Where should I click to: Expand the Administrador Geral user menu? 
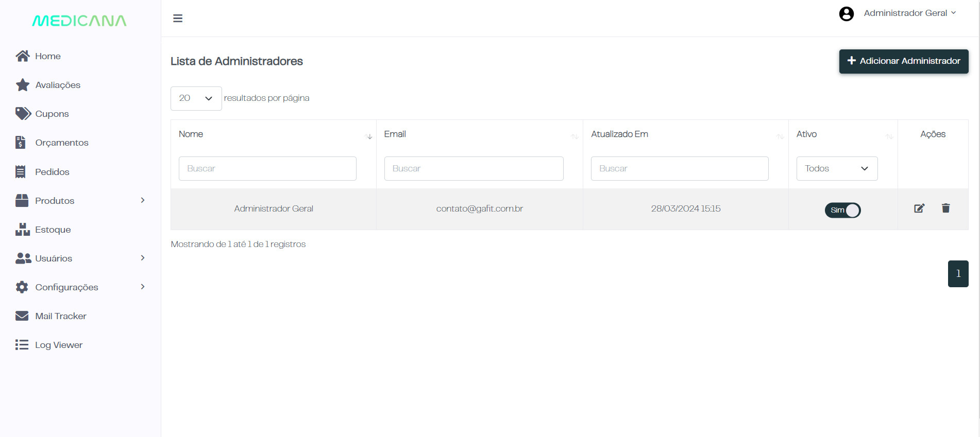click(x=909, y=13)
